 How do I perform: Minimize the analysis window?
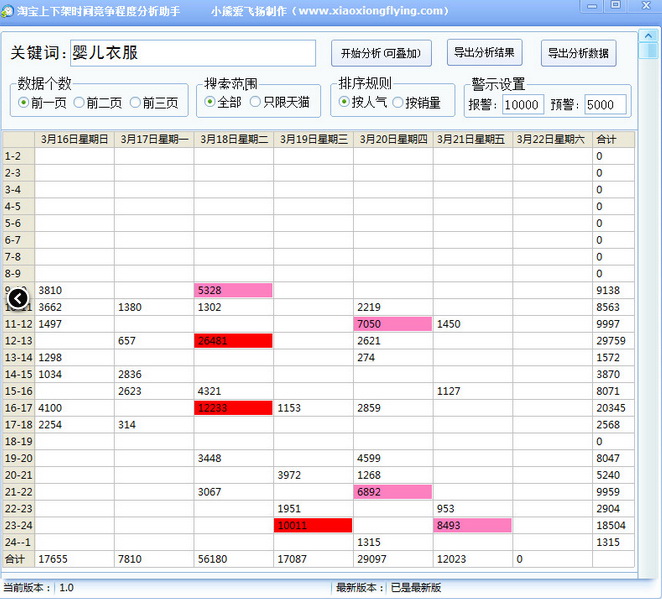592,6
